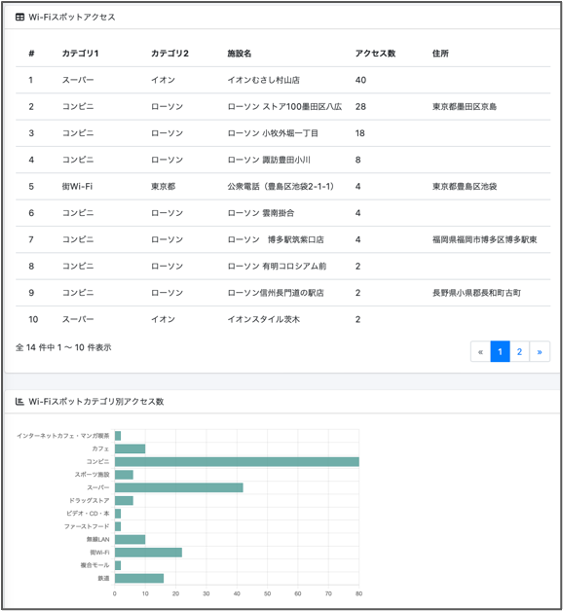This screenshot has width=568, height=614.
Task: Select facility 公衆電話（豊島区池袋2-1-1）
Action: (283, 188)
